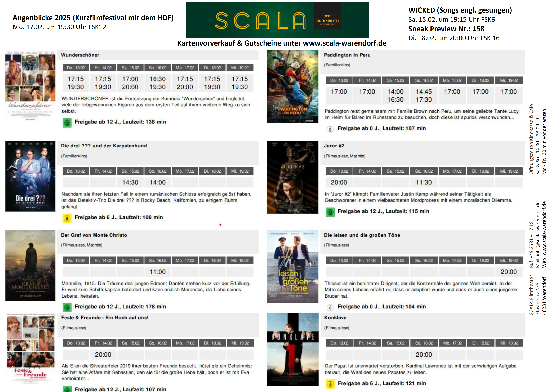Screen dimensions: 555x392
Task: Select Juror #2 20:00 Thursday showing
Action: tap(339, 183)
